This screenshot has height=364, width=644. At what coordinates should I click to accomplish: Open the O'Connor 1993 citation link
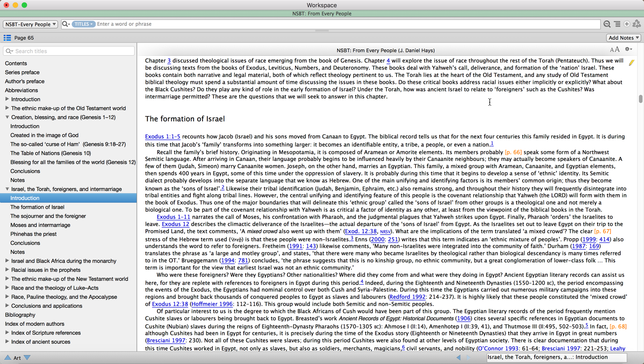[498, 349]
